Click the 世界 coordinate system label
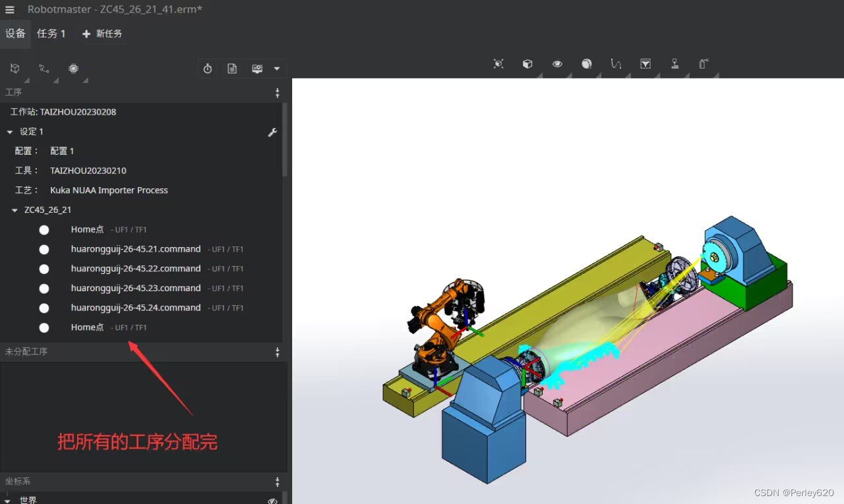 tap(28, 501)
